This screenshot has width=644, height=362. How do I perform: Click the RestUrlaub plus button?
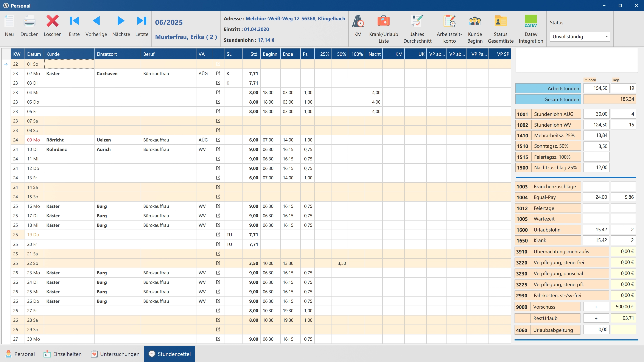pos(596,318)
